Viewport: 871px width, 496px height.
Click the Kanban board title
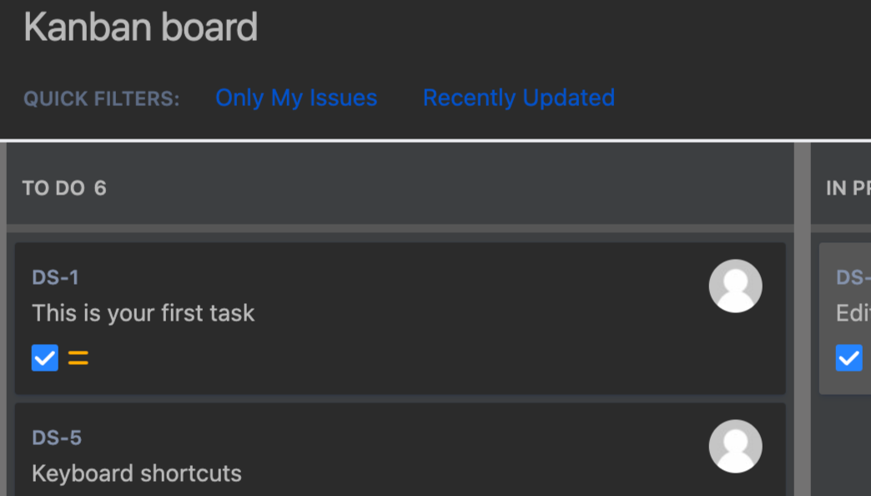[x=140, y=27]
